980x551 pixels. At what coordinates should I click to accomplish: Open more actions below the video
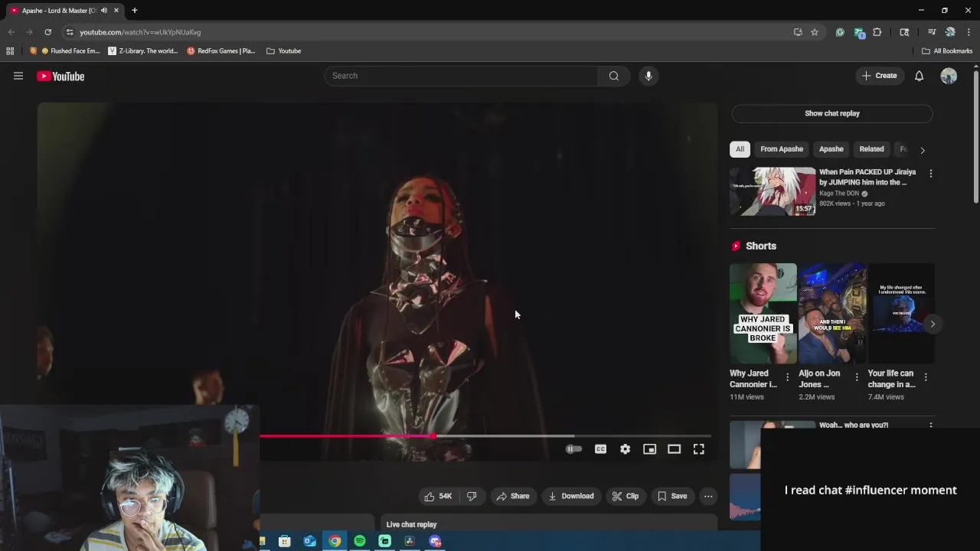point(708,496)
